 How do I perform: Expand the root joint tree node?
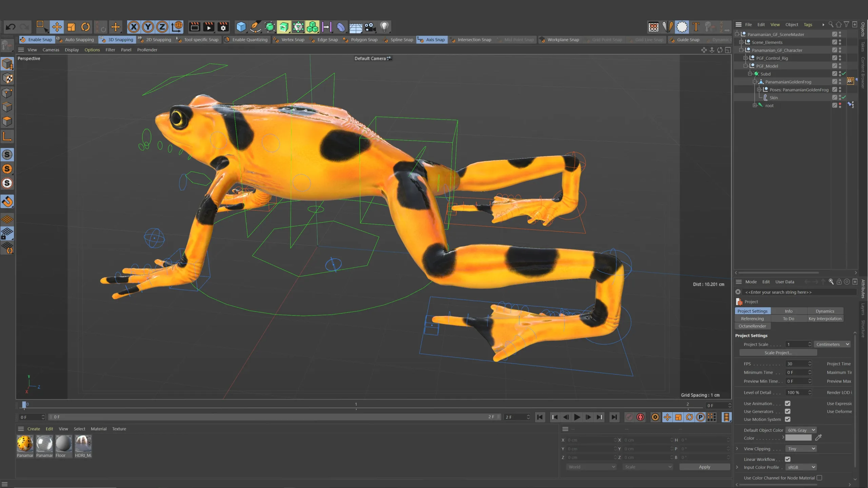(754, 105)
